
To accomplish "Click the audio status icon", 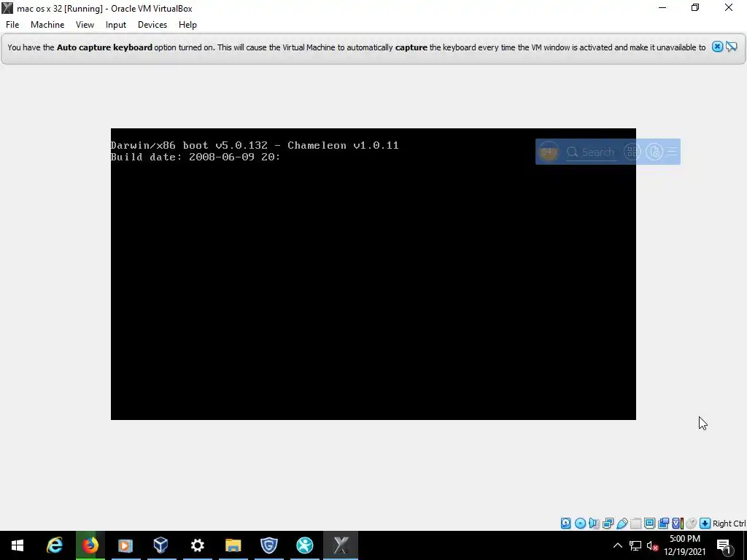I will tap(594, 524).
